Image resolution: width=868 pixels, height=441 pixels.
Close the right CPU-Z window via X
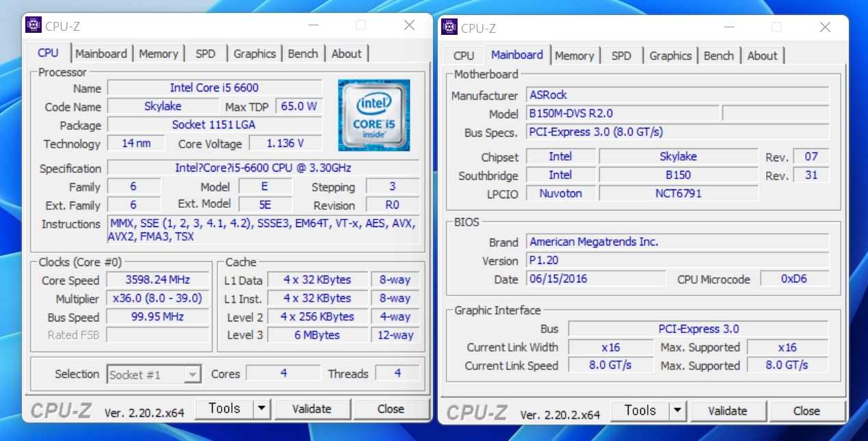pyautogui.click(x=826, y=27)
